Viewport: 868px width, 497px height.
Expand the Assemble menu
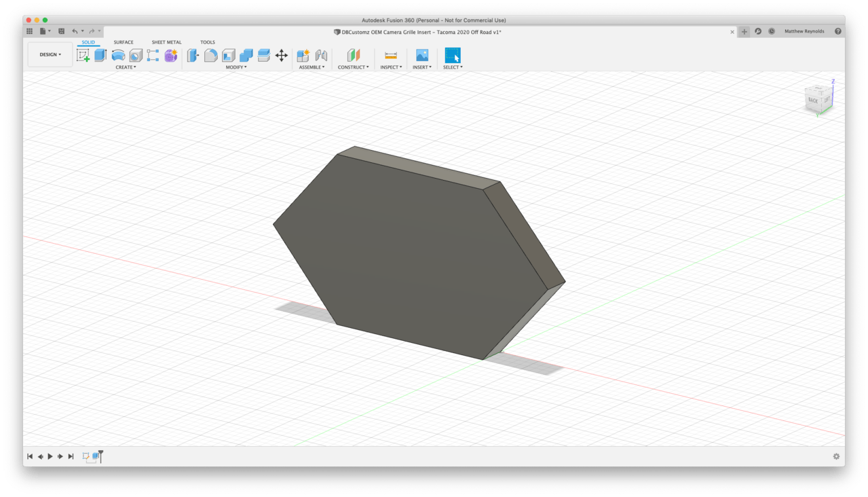[x=312, y=67]
